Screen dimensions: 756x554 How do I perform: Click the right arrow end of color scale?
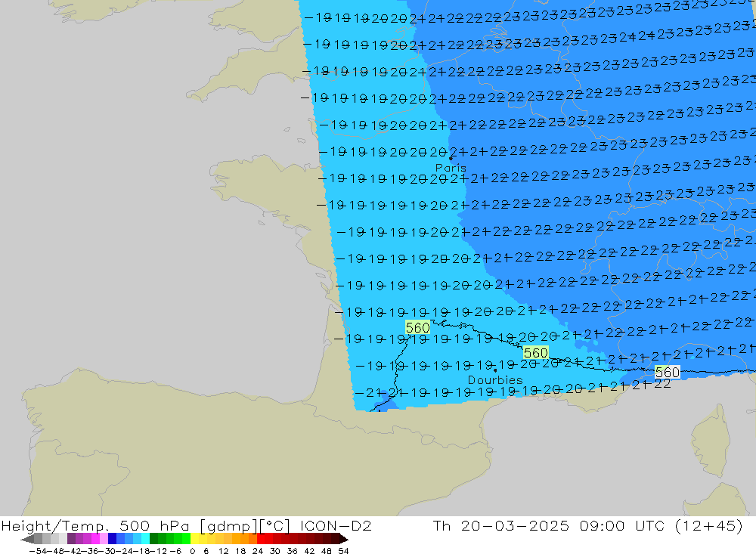(x=344, y=539)
